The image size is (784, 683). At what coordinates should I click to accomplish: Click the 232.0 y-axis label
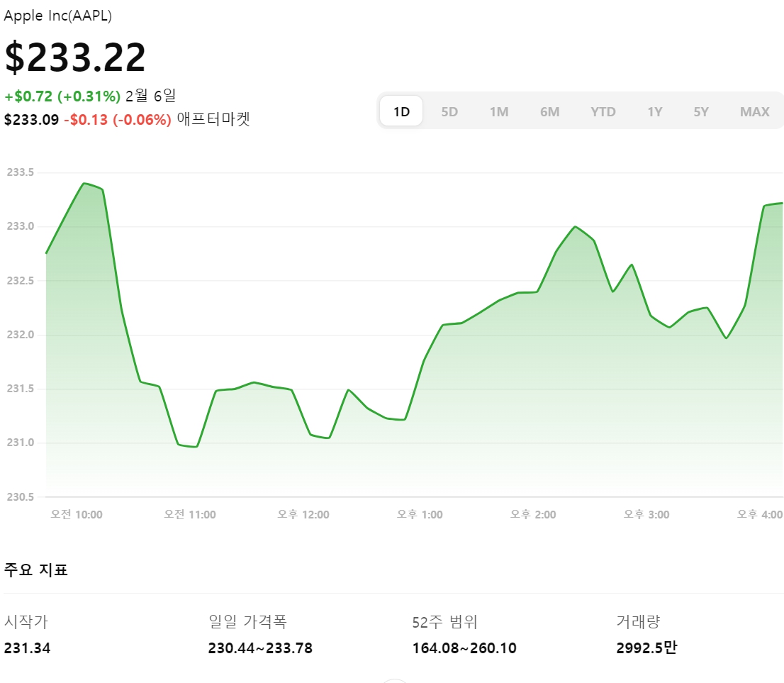click(20, 334)
